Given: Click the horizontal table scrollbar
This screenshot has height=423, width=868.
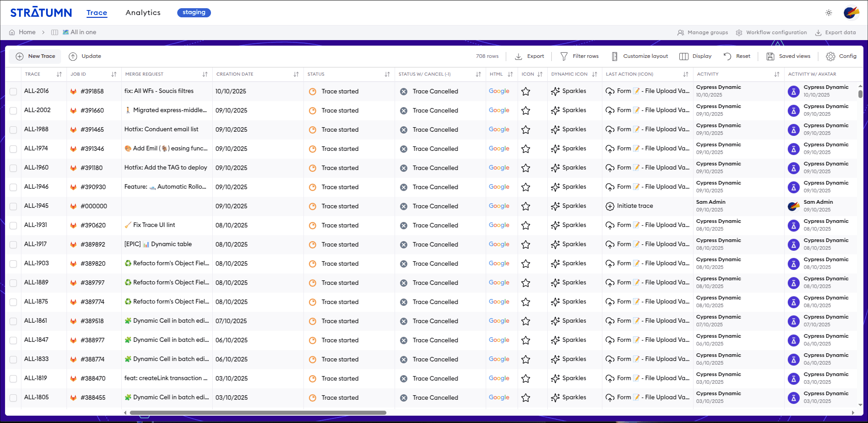Looking at the screenshot, I should (258, 413).
